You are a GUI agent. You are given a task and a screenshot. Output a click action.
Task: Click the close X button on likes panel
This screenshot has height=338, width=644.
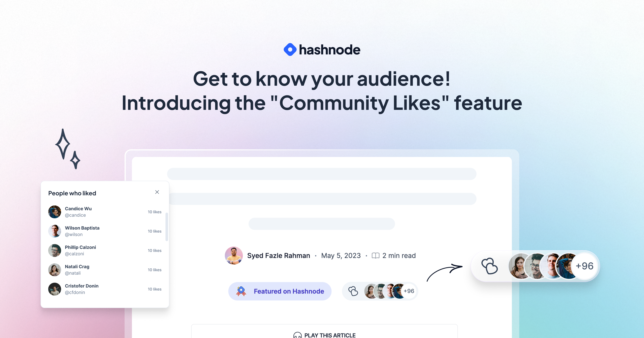coord(157,192)
